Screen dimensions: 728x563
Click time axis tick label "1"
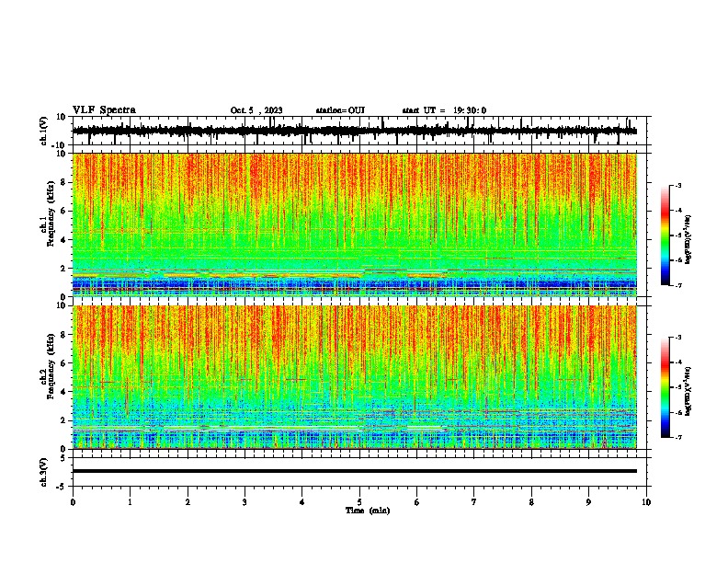click(x=130, y=502)
